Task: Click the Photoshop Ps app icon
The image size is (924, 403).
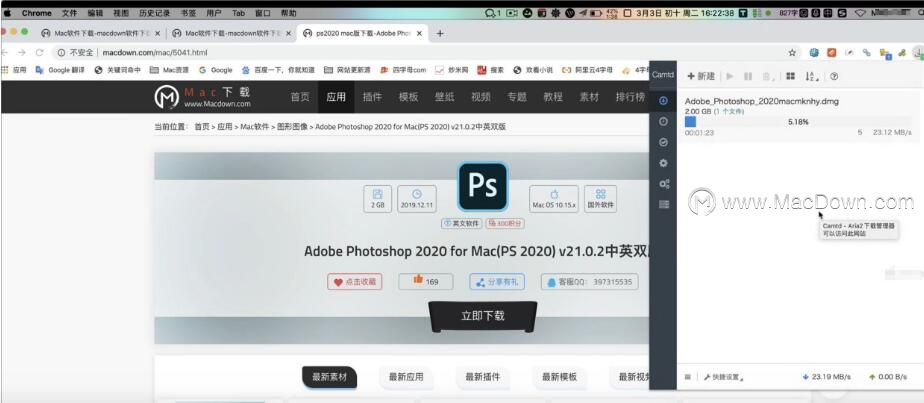Action: click(483, 187)
